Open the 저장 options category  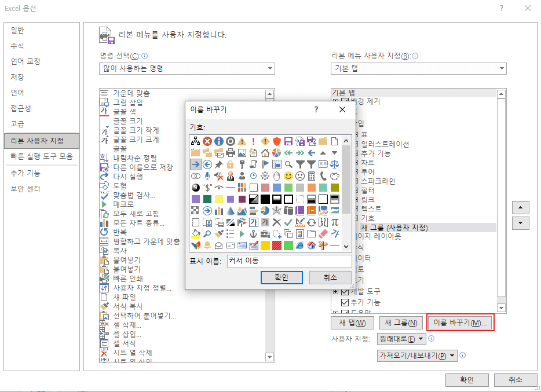click(17, 77)
